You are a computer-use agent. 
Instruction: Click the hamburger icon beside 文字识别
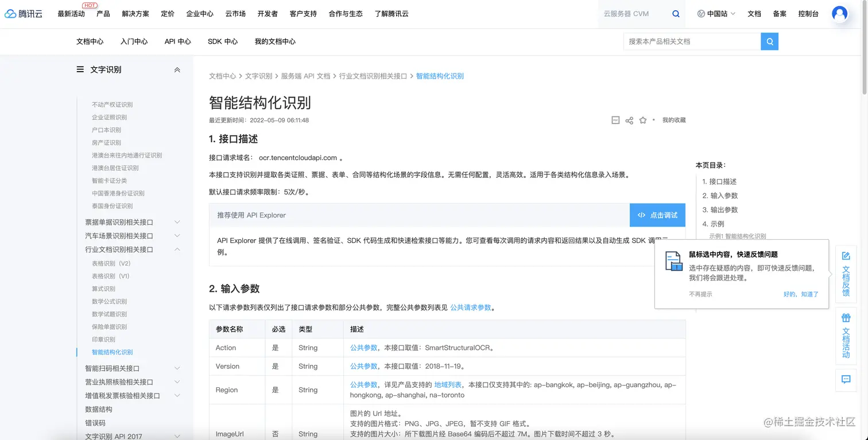pos(80,69)
